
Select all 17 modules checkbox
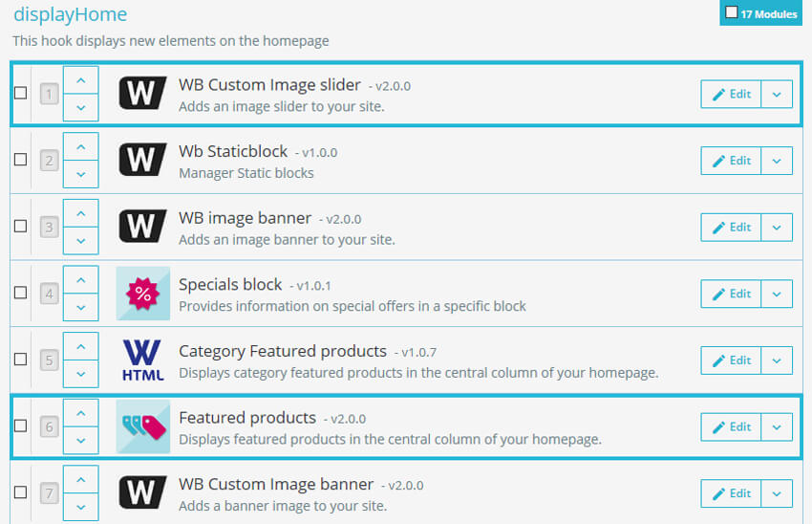tap(732, 13)
